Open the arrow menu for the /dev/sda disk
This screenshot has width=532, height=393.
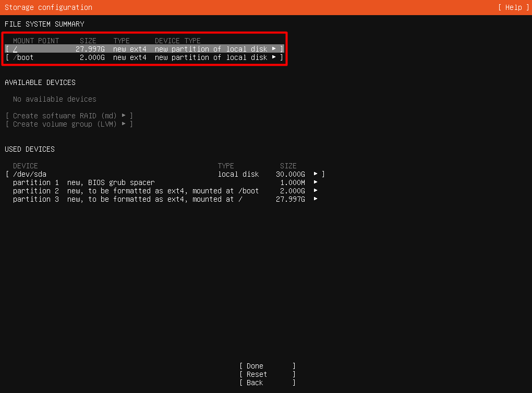(316, 174)
